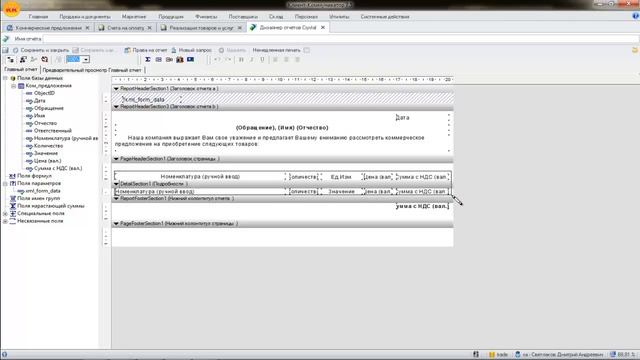Viewport: 640px width, 360px height.
Task: Click the help icon at ribbon right
Action: coord(636,16)
